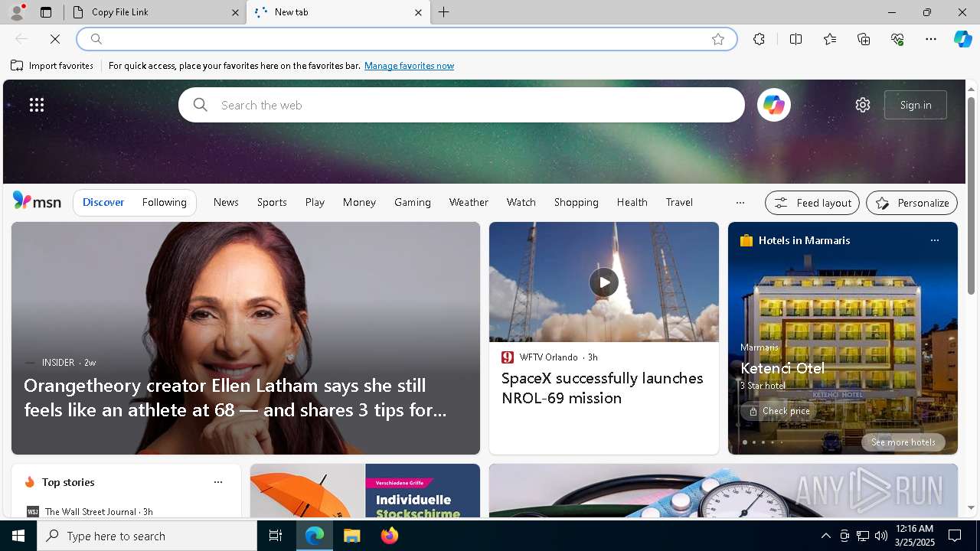Open the Money category
Screen dimensions: 980x551
coord(359,202)
